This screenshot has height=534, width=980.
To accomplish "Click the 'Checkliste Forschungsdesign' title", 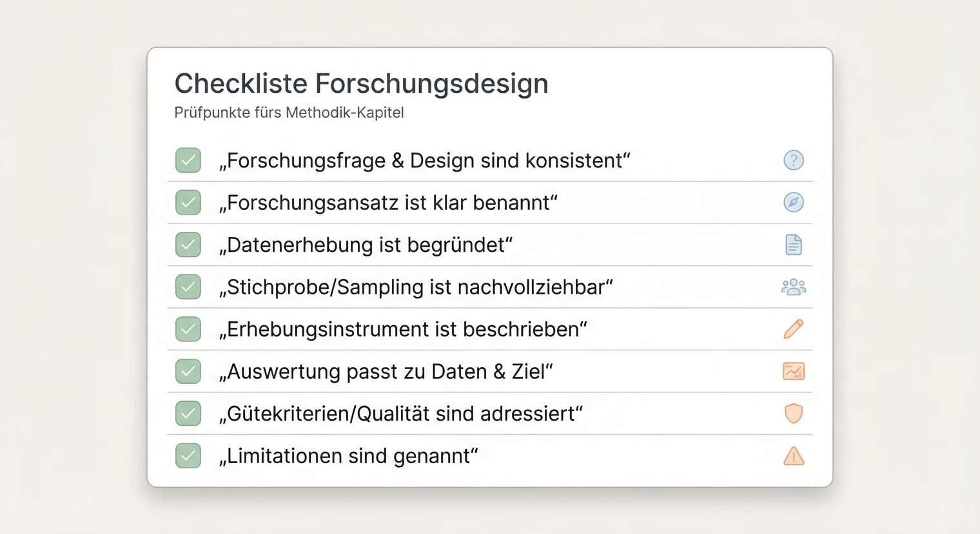I will pos(361,83).
